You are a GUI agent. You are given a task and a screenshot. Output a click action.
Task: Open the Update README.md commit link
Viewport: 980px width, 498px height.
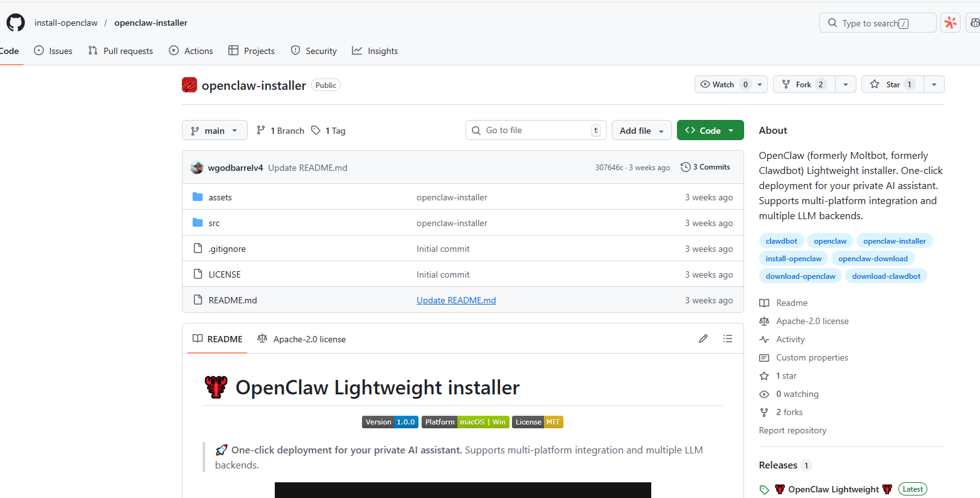pos(456,300)
